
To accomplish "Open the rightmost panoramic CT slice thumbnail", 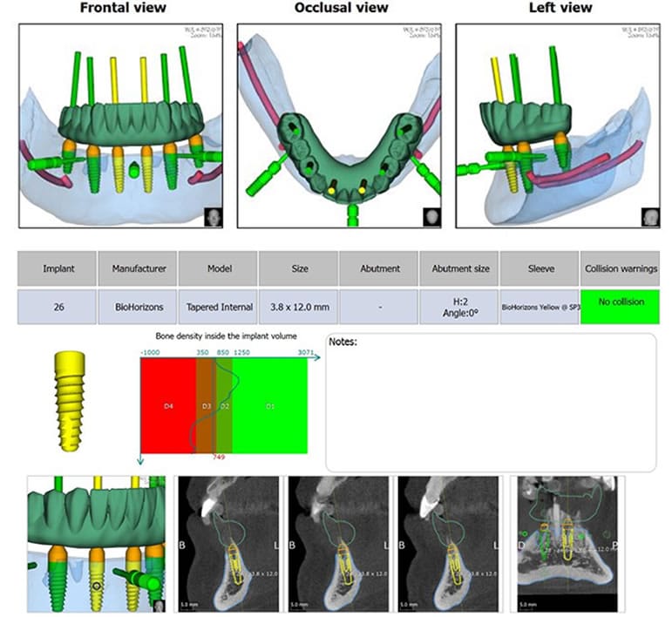I will pyautogui.click(x=567, y=543).
